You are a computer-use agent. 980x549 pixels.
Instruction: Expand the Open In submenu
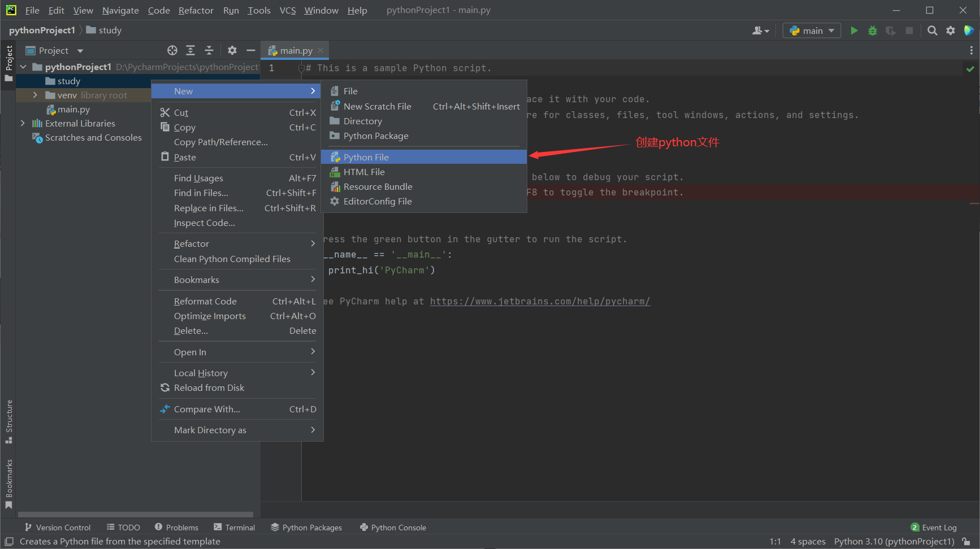pyautogui.click(x=237, y=352)
